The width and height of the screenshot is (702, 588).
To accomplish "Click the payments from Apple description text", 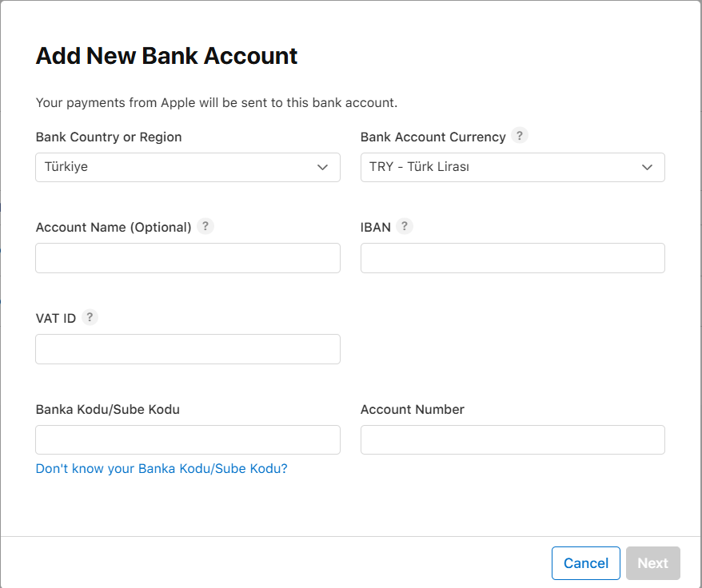I will [x=217, y=102].
